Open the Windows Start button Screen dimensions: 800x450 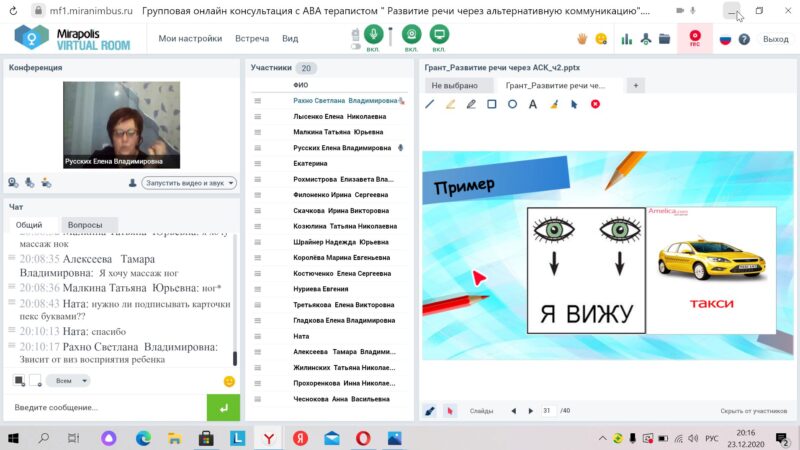(x=14, y=438)
